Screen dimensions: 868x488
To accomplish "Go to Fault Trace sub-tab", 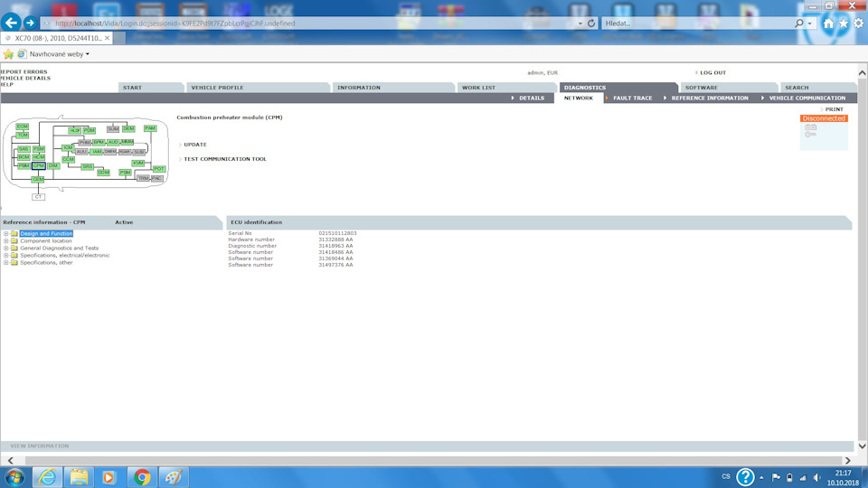I will point(632,98).
